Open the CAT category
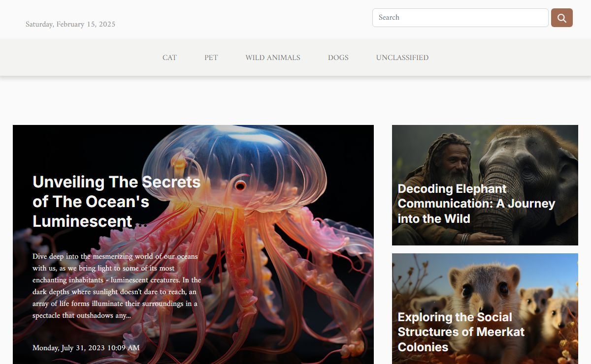The image size is (591, 364). (x=169, y=58)
